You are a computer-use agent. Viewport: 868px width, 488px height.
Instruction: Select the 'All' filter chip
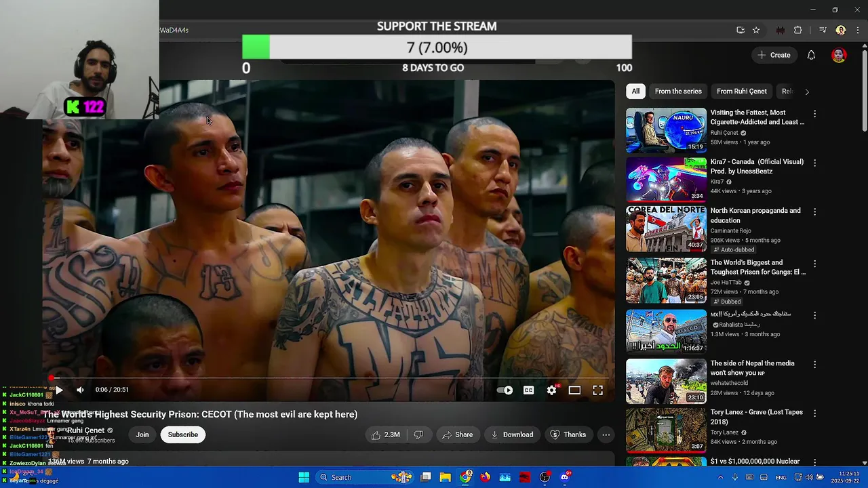635,91
